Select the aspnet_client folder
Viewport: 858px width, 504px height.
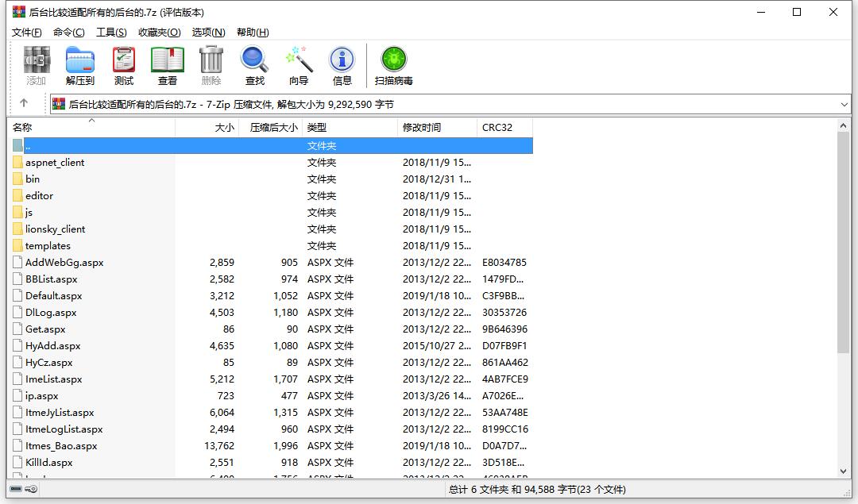click(54, 163)
